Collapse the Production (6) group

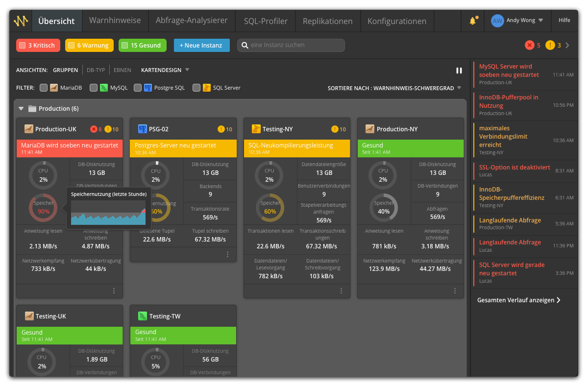point(21,109)
